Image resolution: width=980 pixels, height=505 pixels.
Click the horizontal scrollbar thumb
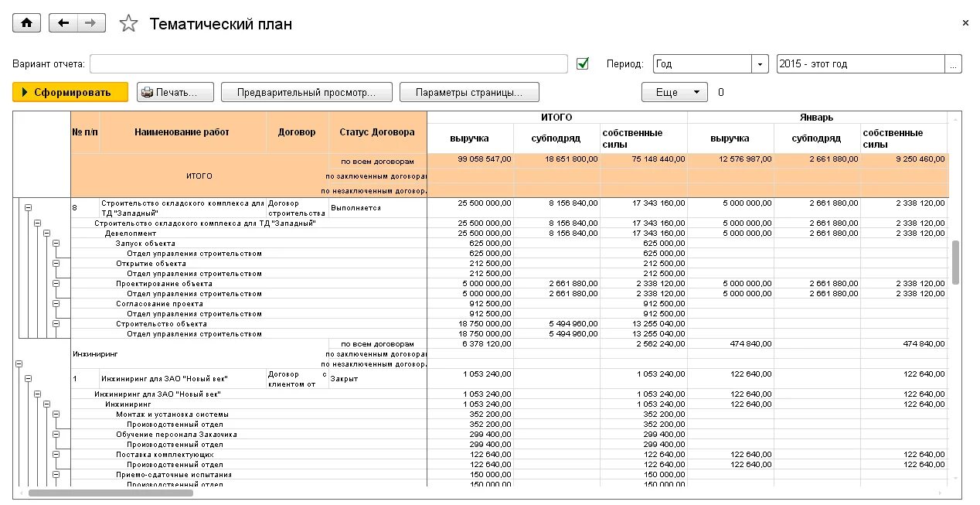pyautogui.click(x=111, y=493)
